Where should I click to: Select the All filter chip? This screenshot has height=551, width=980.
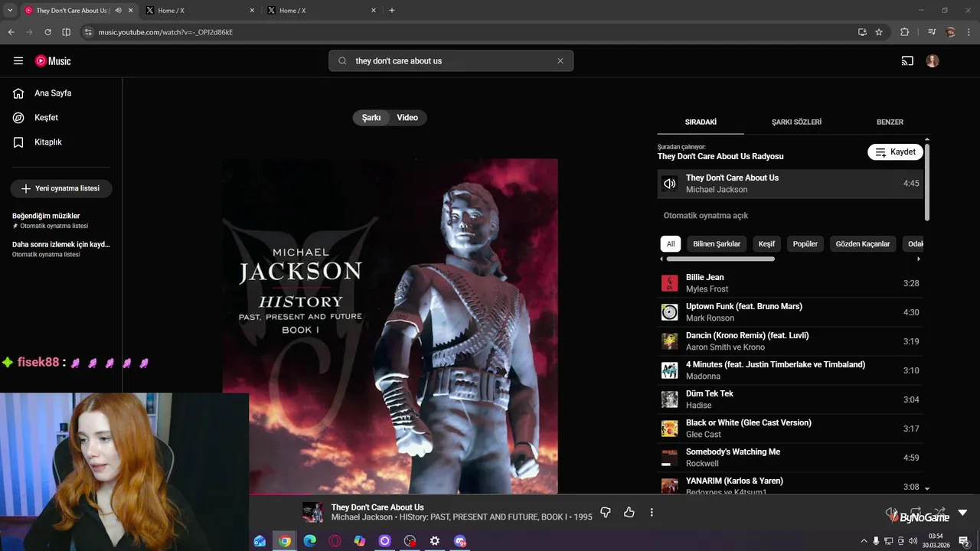(671, 244)
